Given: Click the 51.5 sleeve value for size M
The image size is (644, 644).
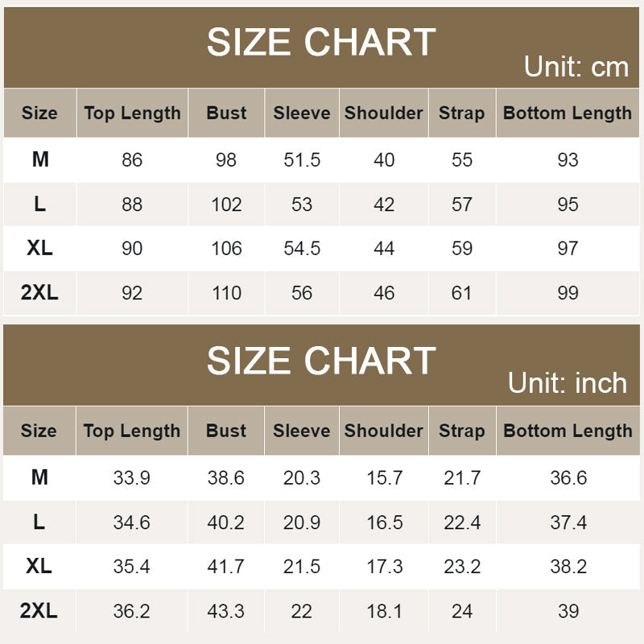Looking at the screenshot, I should pos(302,160).
